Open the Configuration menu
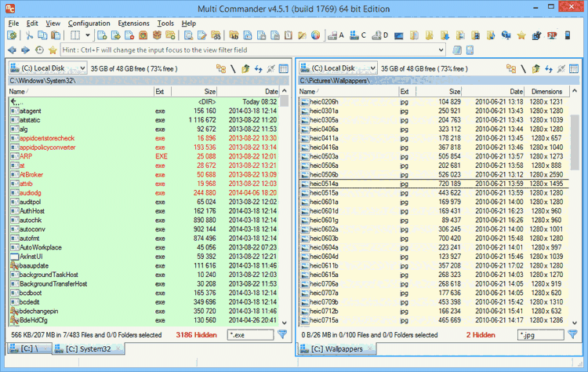The image size is (588, 372). pos(89,24)
